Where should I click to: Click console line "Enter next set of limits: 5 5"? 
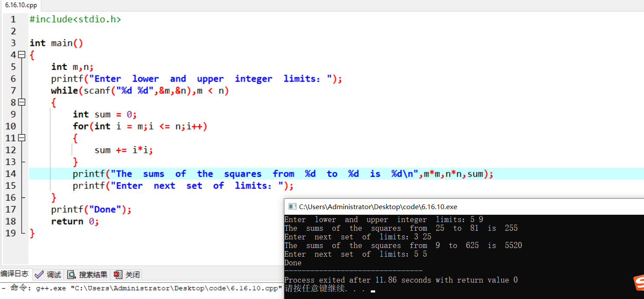click(x=356, y=254)
